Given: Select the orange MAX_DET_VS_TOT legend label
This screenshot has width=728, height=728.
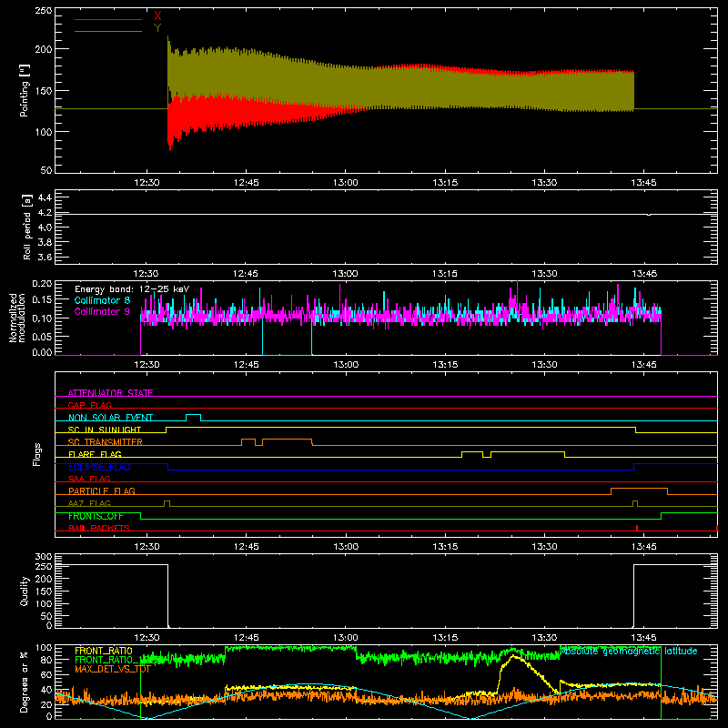Looking at the screenshot, I should [x=113, y=669].
